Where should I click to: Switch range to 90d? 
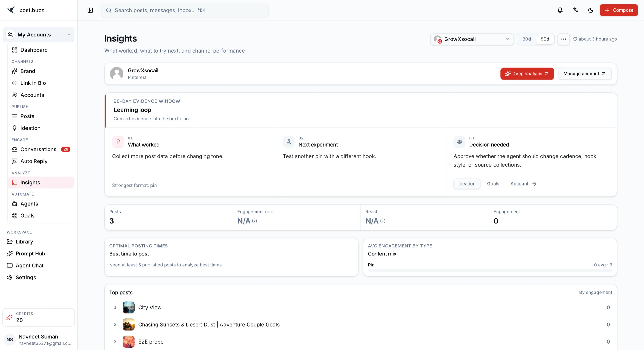click(545, 39)
